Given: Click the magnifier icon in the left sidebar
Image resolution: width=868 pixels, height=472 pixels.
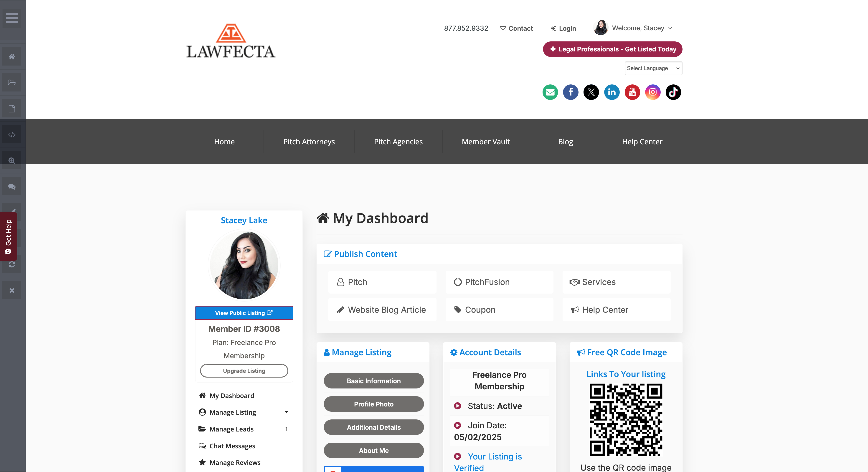Looking at the screenshot, I should [12, 160].
